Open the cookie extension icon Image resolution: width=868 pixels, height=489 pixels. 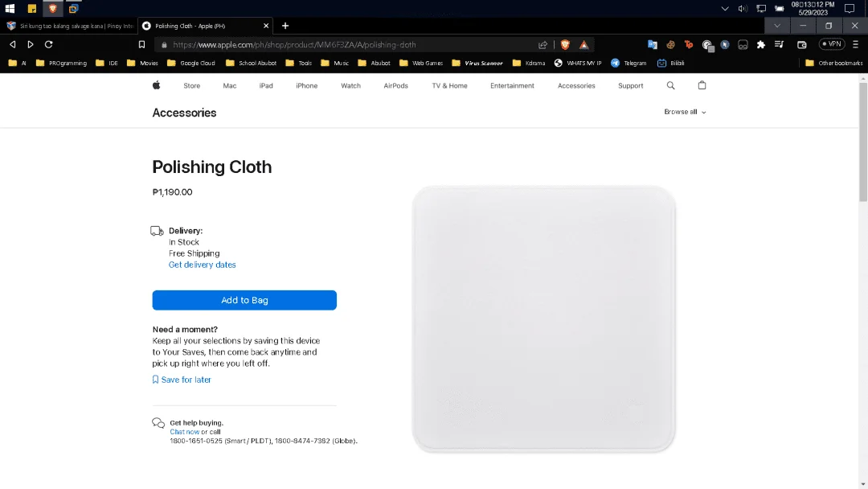[670, 45]
